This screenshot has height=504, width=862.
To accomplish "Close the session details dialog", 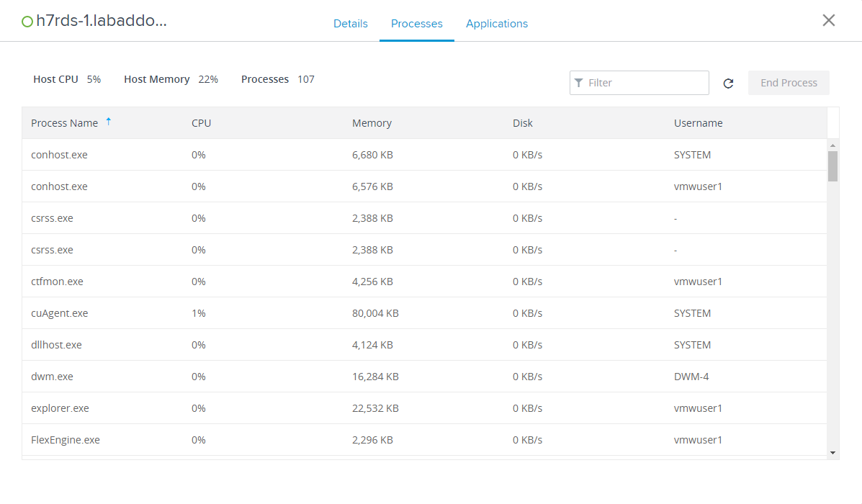I will pos(828,20).
